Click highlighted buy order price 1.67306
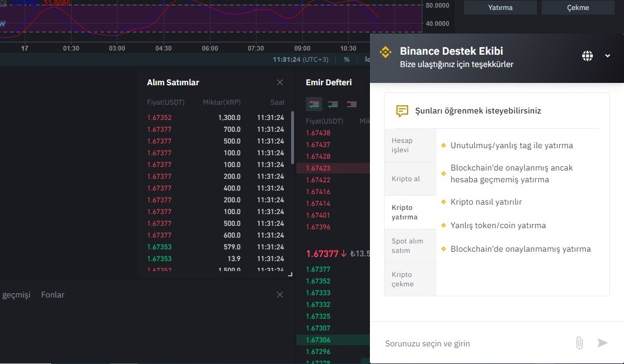Viewport: 624px width, 364px height. click(318, 340)
